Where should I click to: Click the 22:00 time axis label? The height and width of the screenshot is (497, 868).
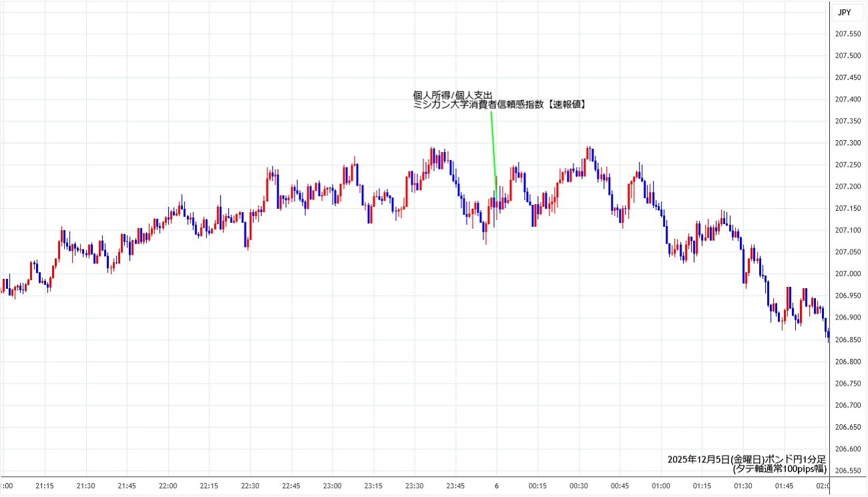tap(168, 486)
